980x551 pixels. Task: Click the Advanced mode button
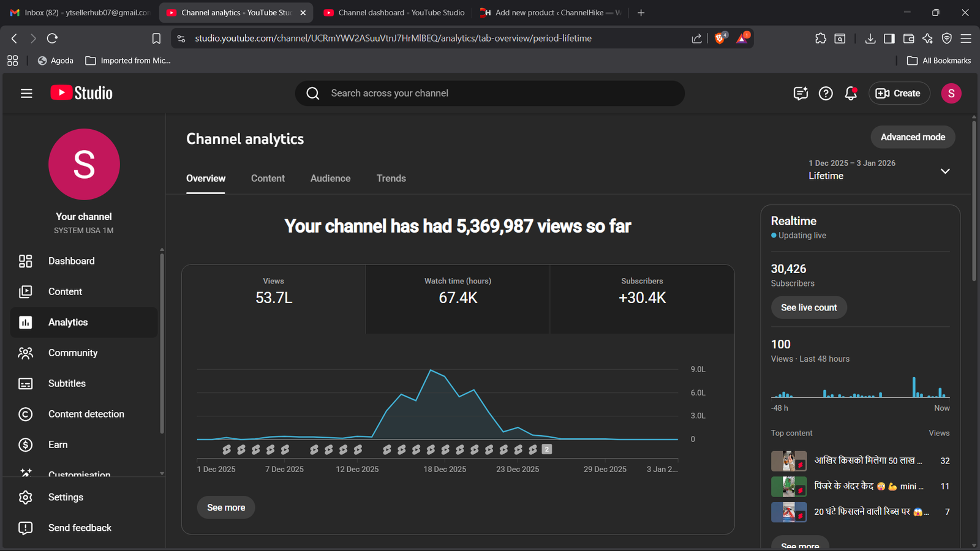point(913,137)
